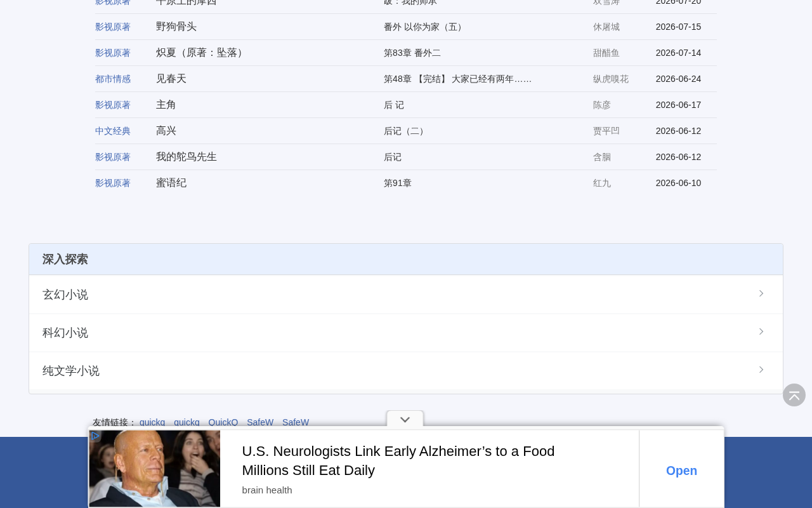Image resolution: width=812 pixels, height=508 pixels.
Task: Open the Bruce Willis ad thumbnail
Action: pos(155,469)
